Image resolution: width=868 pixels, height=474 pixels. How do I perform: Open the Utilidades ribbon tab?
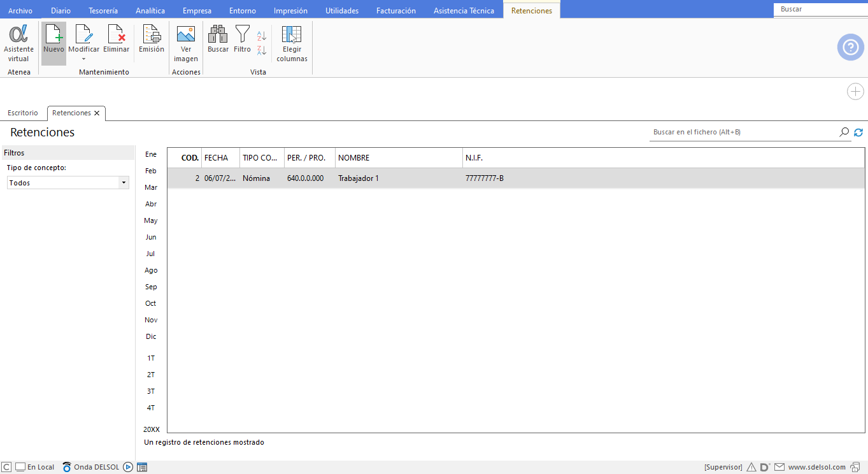point(342,11)
